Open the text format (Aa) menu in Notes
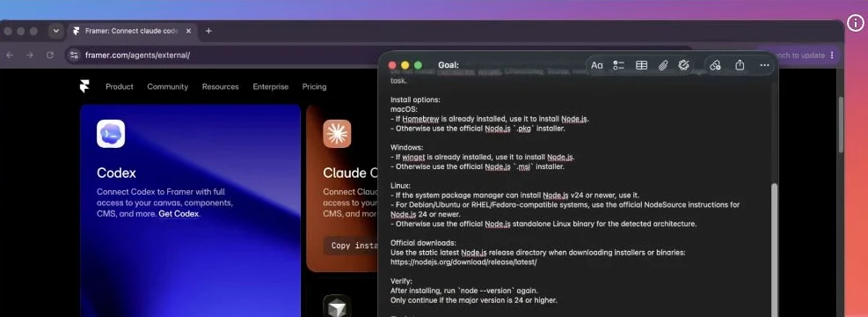868x317 pixels. click(597, 65)
